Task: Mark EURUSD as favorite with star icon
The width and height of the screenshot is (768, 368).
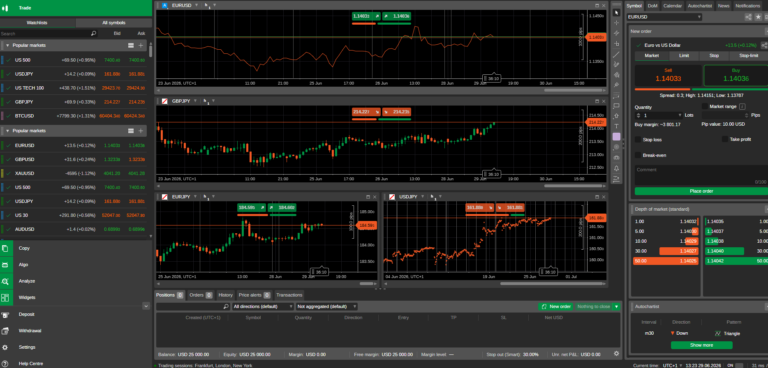Action: (758, 17)
